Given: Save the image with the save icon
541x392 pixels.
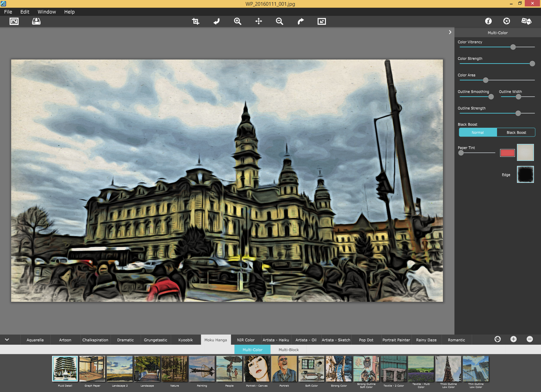Looking at the screenshot, I should tap(36, 21).
